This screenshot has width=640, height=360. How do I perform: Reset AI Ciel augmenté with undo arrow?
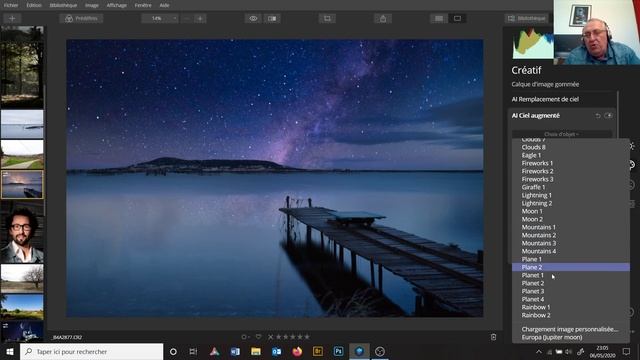click(598, 116)
